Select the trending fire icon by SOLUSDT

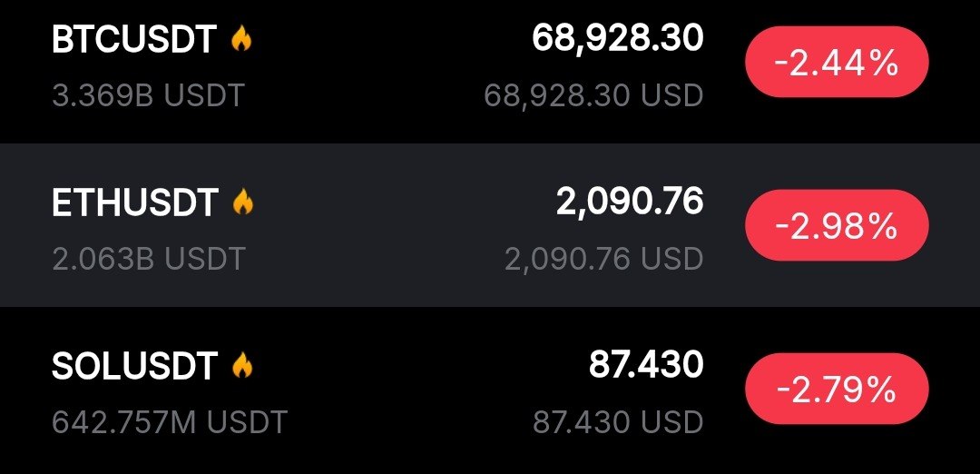(x=241, y=366)
